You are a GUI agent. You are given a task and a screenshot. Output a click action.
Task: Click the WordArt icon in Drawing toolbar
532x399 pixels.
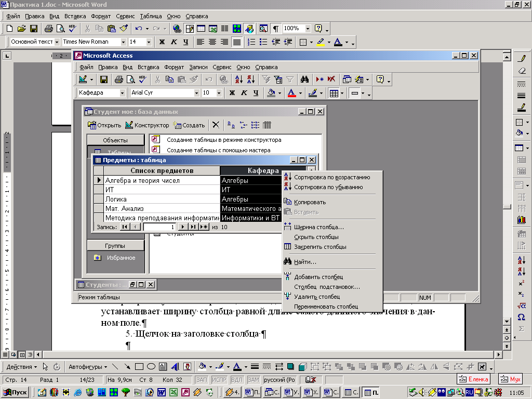click(x=175, y=366)
